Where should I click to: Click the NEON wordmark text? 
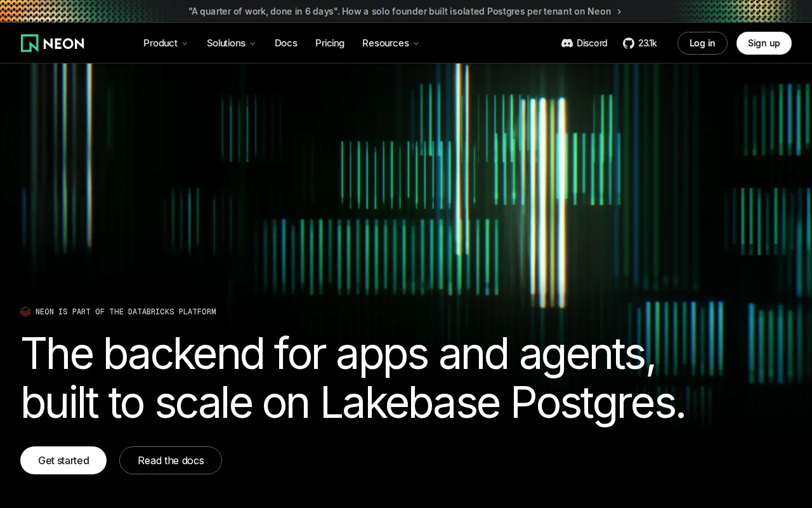pos(63,43)
